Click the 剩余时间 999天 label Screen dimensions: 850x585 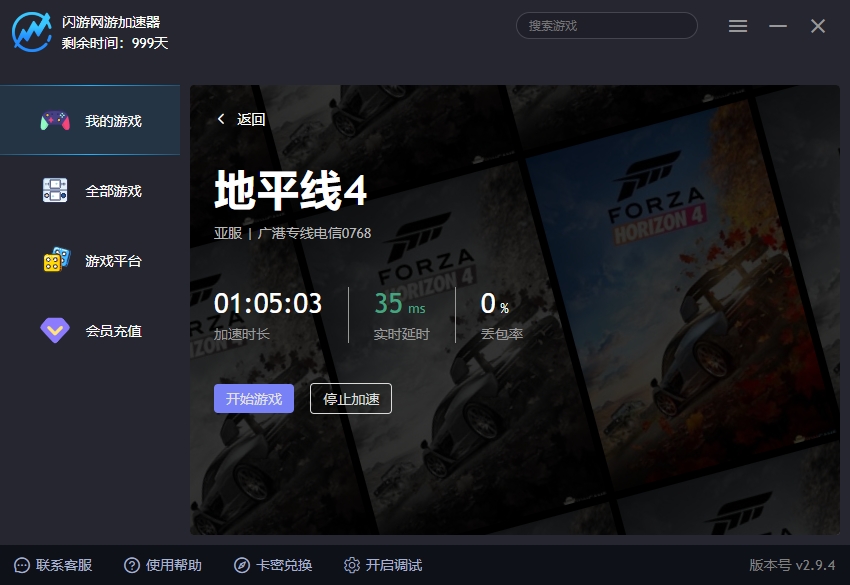pos(115,43)
